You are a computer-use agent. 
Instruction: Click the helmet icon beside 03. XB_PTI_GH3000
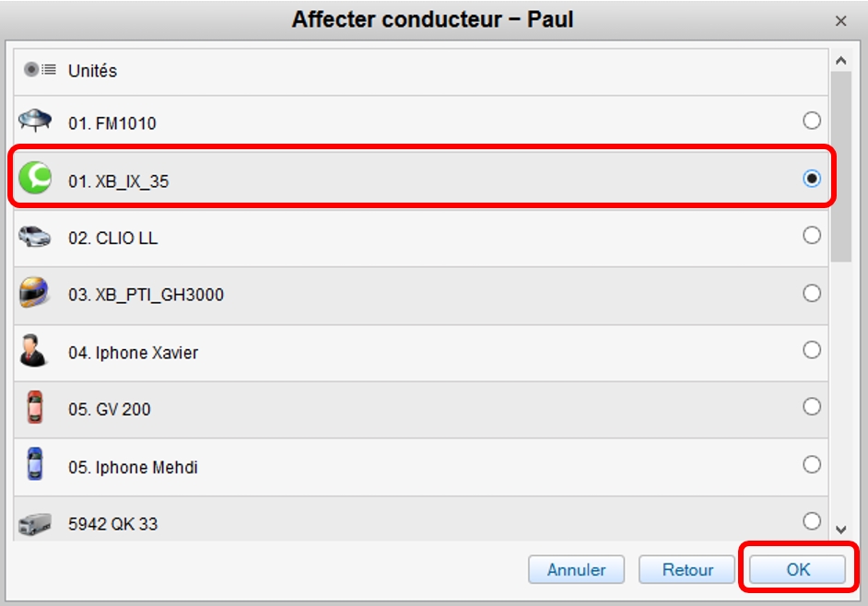point(34,292)
